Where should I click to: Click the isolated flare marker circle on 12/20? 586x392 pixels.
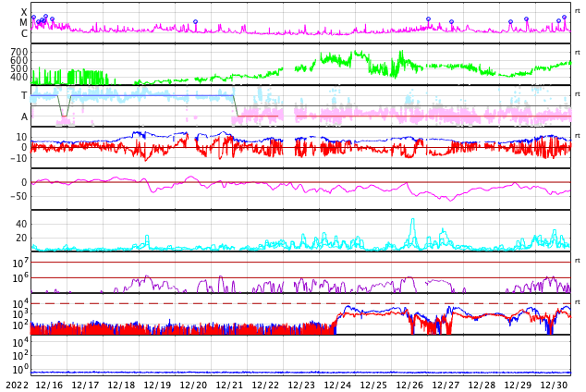tap(195, 22)
